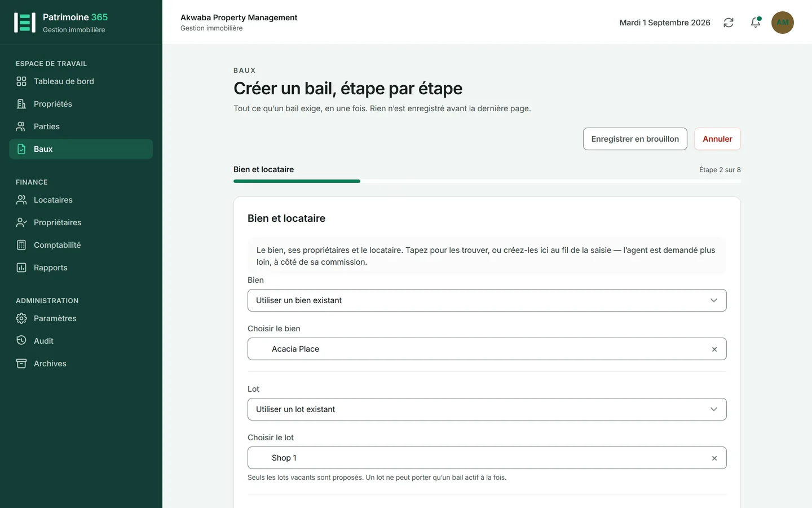Click the Archives box icon

21,364
